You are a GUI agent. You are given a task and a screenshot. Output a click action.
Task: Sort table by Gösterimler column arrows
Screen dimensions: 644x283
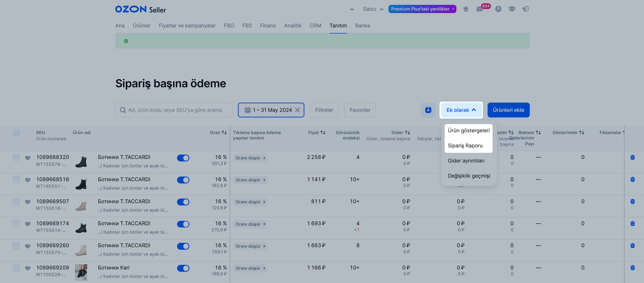582,133
